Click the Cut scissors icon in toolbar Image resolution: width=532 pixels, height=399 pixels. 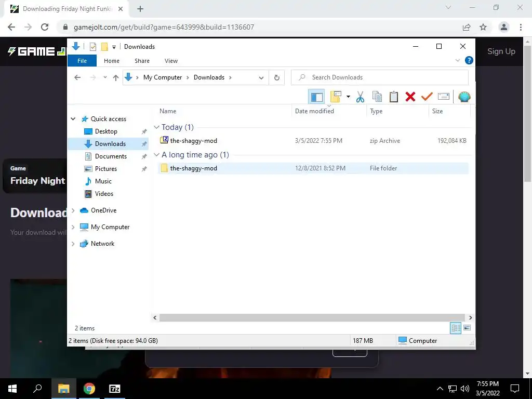pyautogui.click(x=360, y=97)
